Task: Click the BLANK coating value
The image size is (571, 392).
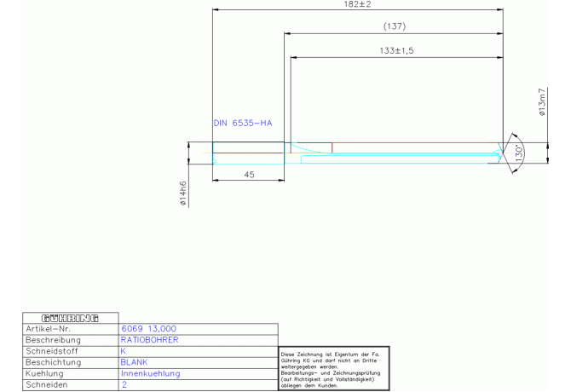Action: coord(135,361)
